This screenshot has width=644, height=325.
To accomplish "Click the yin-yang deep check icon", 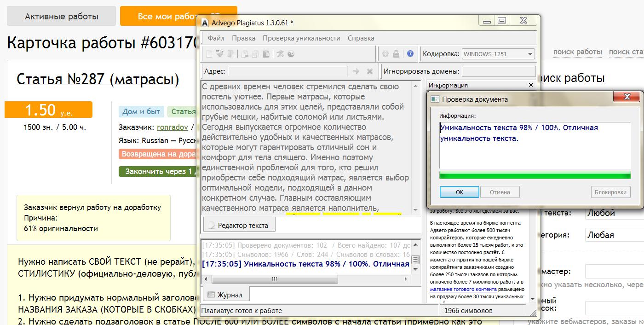I will pos(291,54).
